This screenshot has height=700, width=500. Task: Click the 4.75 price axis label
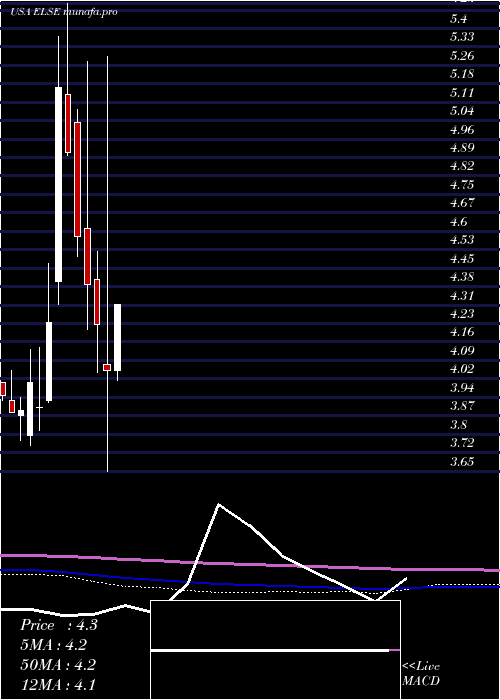[462, 185]
